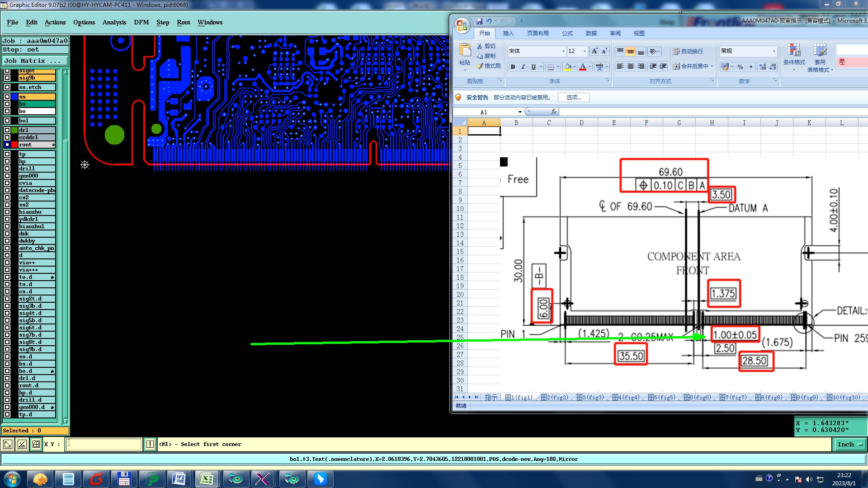This screenshot has width=868, height=488.
Task: Click the security warning options button
Action: (x=573, y=97)
